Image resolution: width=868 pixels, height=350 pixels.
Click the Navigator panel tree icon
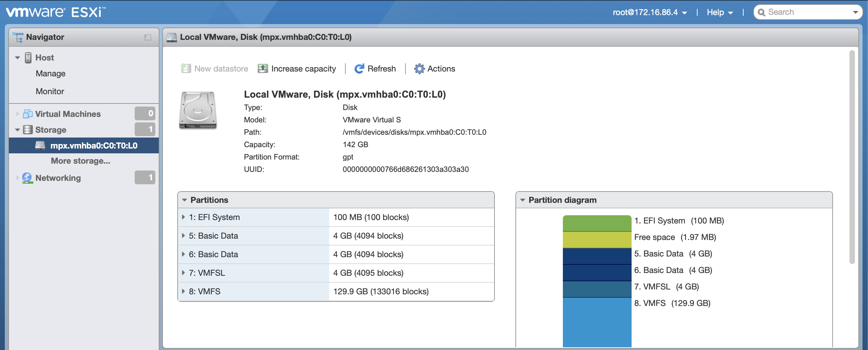pos(18,37)
